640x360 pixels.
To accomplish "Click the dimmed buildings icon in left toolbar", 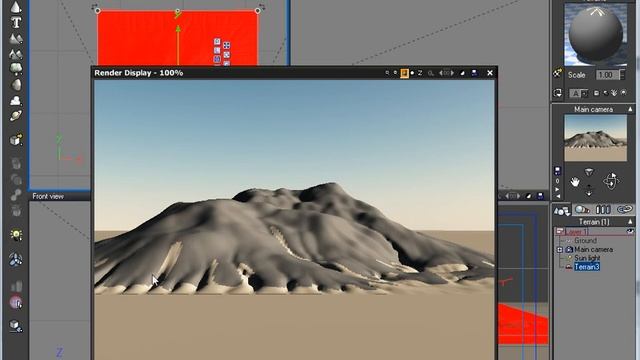I will coord(16,285).
